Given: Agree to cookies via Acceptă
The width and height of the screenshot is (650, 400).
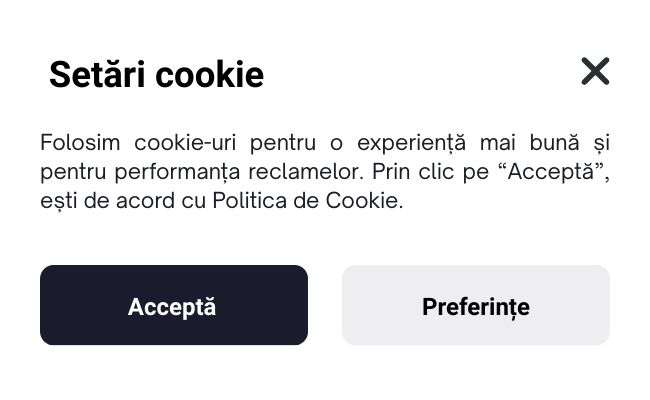Looking at the screenshot, I should [174, 305].
